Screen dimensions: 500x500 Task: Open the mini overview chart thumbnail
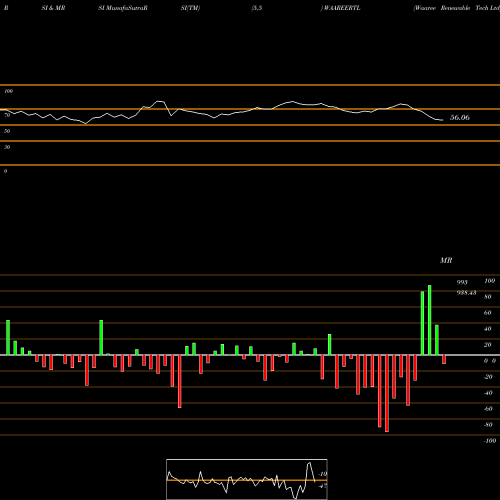coord(247,479)
